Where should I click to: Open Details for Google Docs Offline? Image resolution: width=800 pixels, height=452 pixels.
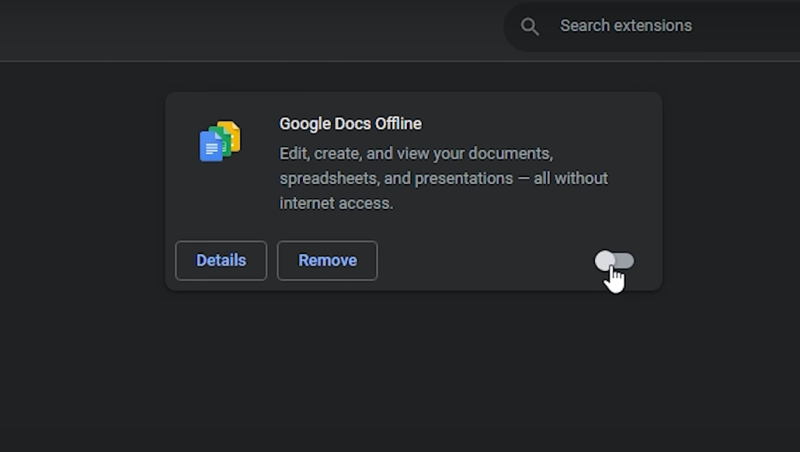(x=221, y=261)
